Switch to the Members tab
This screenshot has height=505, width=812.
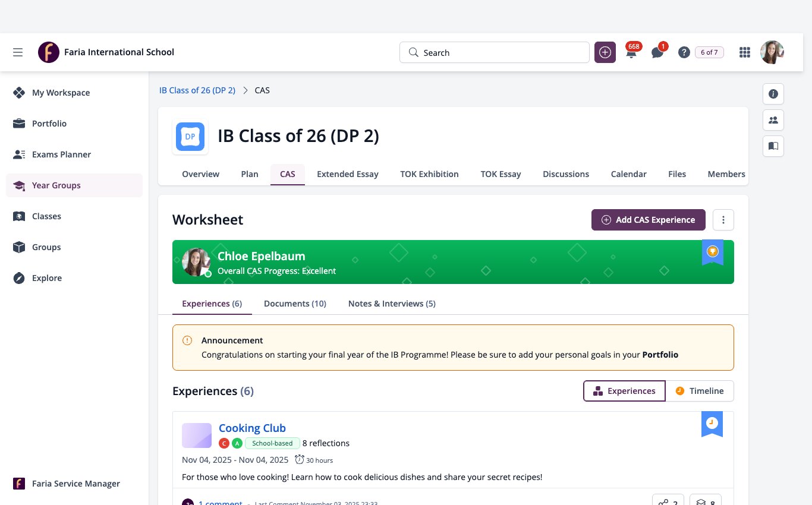tap(726, 174)
